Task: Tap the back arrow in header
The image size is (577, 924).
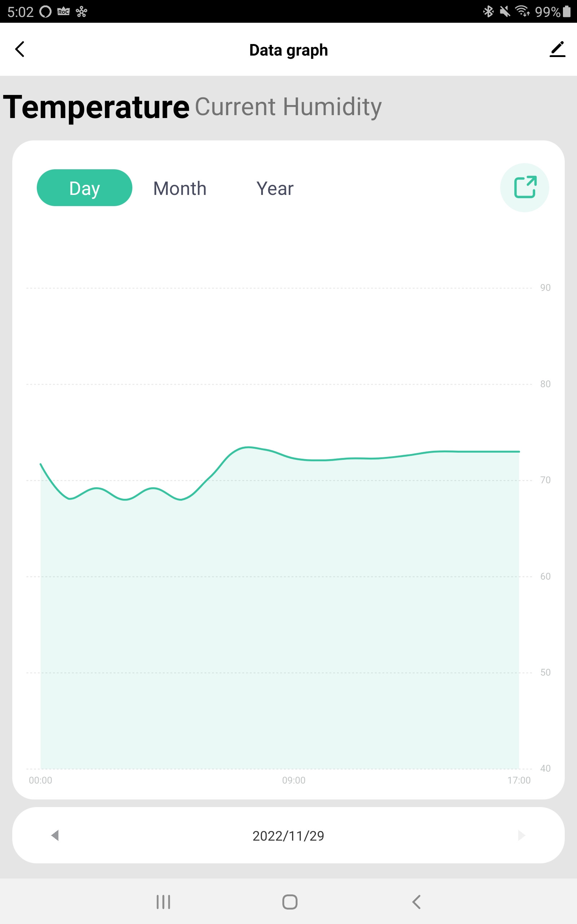Action: tap(20, 49)
